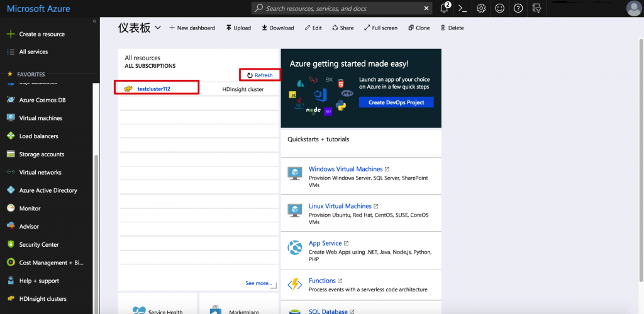
Task: Click the Storage accounts icon
Action: [x=11, y=154]
